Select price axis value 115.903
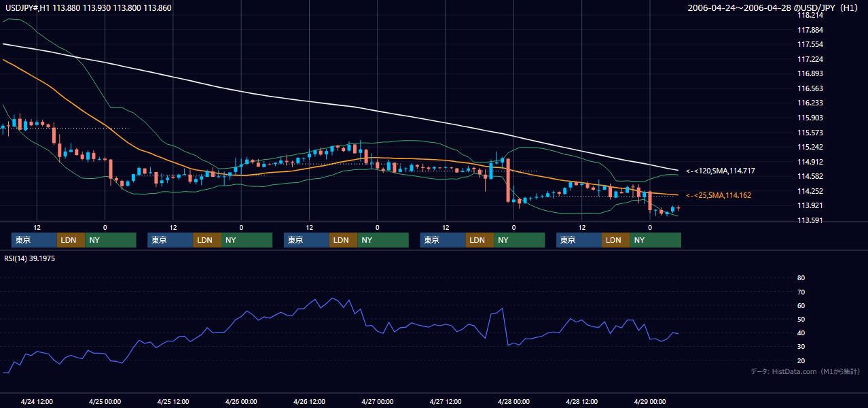Image resolution: width=868 pixels, height=408 pixels. [x=810, y=118]
